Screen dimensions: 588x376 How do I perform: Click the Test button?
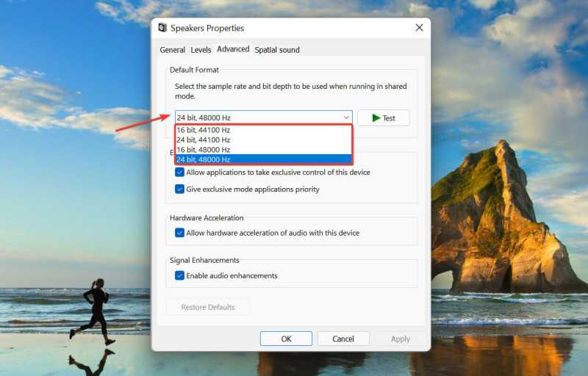[x=383, y=118]
